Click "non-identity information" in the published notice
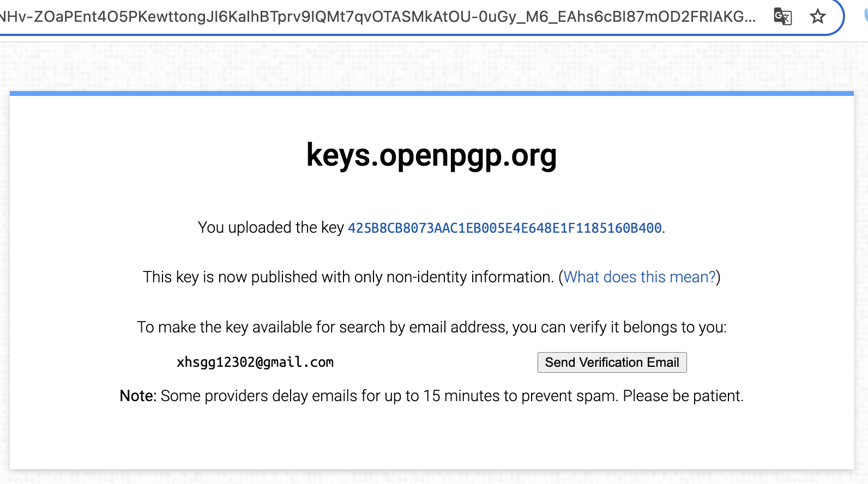 click(469, 277)
